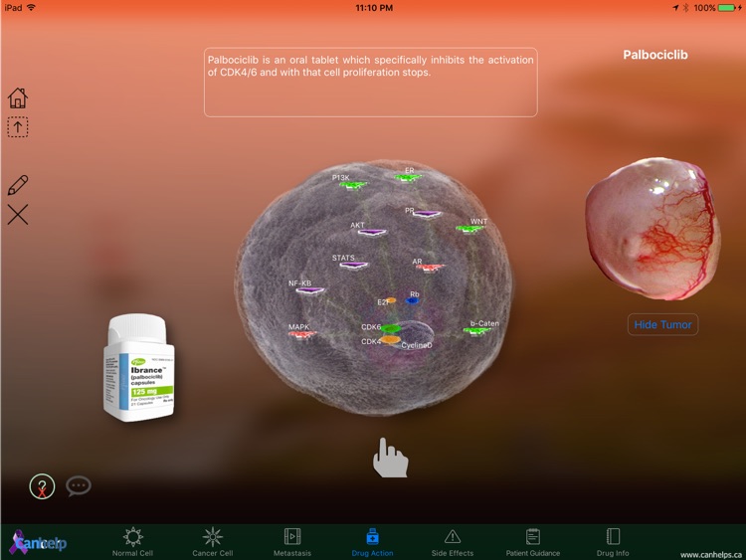The image size is (746, 560).
Task: Tap the CyclineD label in nucleus
Action: click(x=417, y=345)
